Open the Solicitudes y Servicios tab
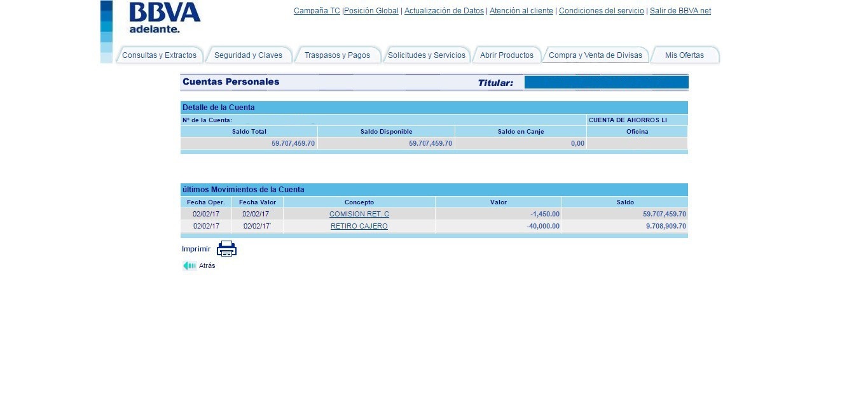This screenshot has width=868, height=401. click(x=426, y=55)
